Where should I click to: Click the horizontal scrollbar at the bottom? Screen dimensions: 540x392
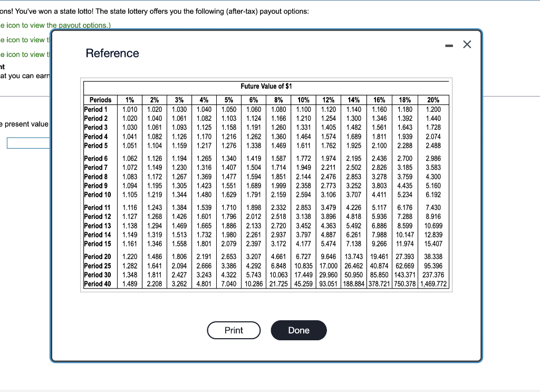(x=270, y=388)
